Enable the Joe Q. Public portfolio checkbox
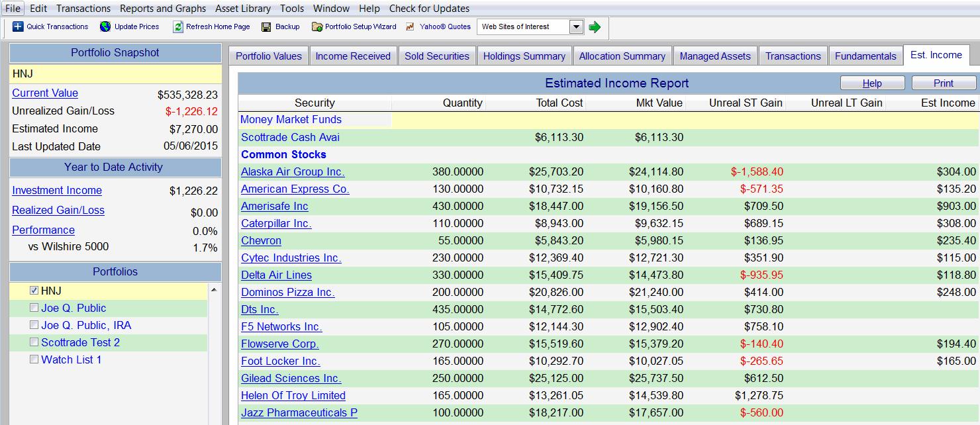Screen dimensions: 980x425 33,308
